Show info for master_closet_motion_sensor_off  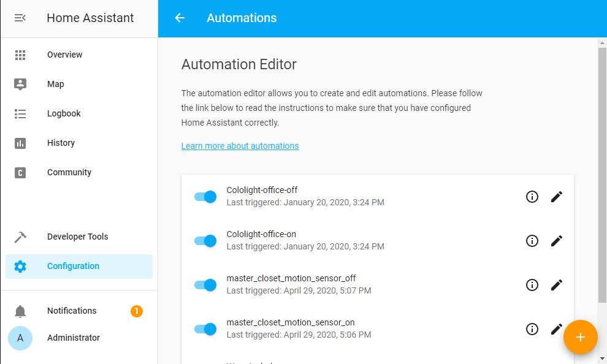[x=532, y=285]
